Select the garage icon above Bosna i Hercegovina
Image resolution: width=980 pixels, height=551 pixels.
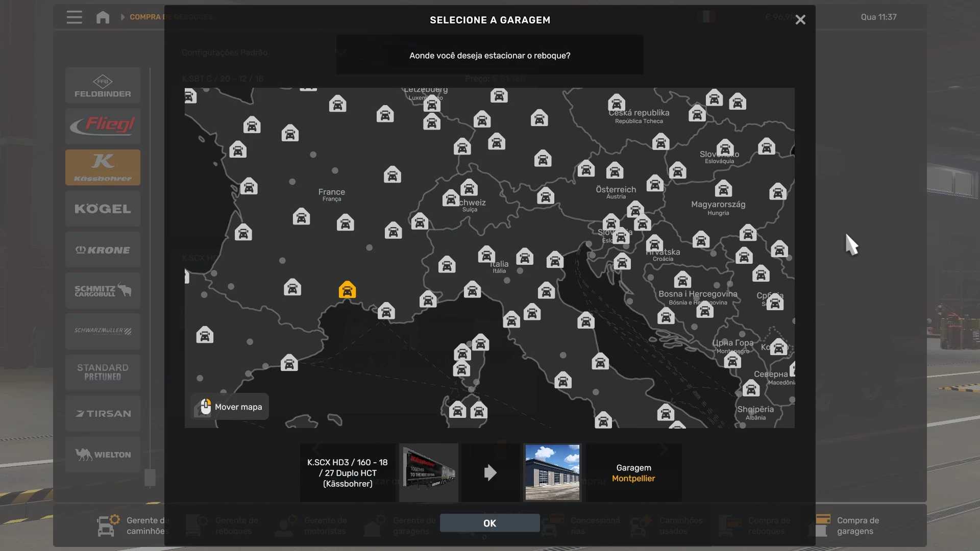682,280
